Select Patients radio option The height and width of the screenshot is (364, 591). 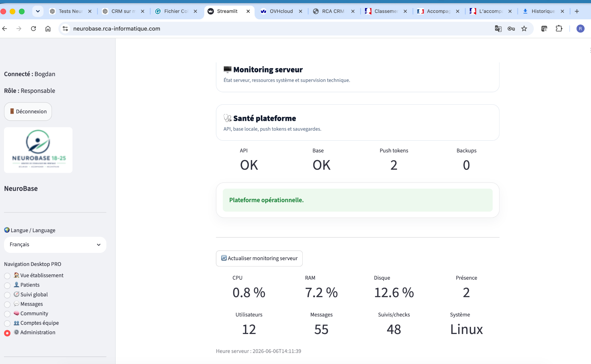pos(7,285)
